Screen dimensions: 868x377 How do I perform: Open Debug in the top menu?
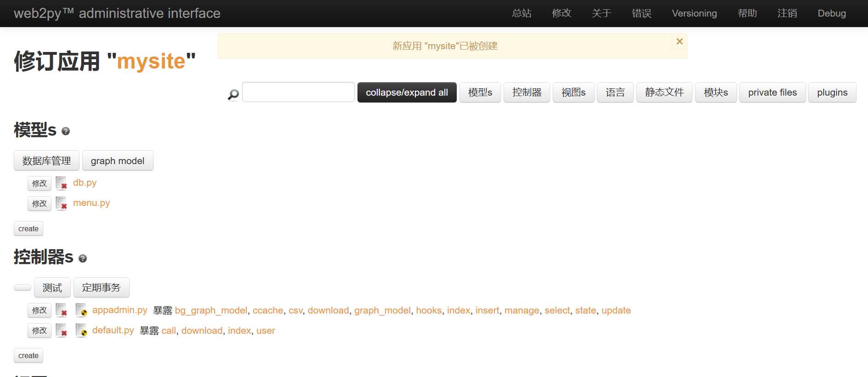(x=832, y=13)
